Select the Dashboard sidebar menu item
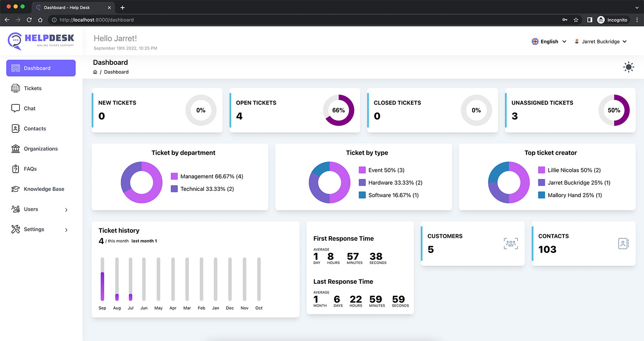Viewport: 644px width, 341px height. [x=41, y=68]
